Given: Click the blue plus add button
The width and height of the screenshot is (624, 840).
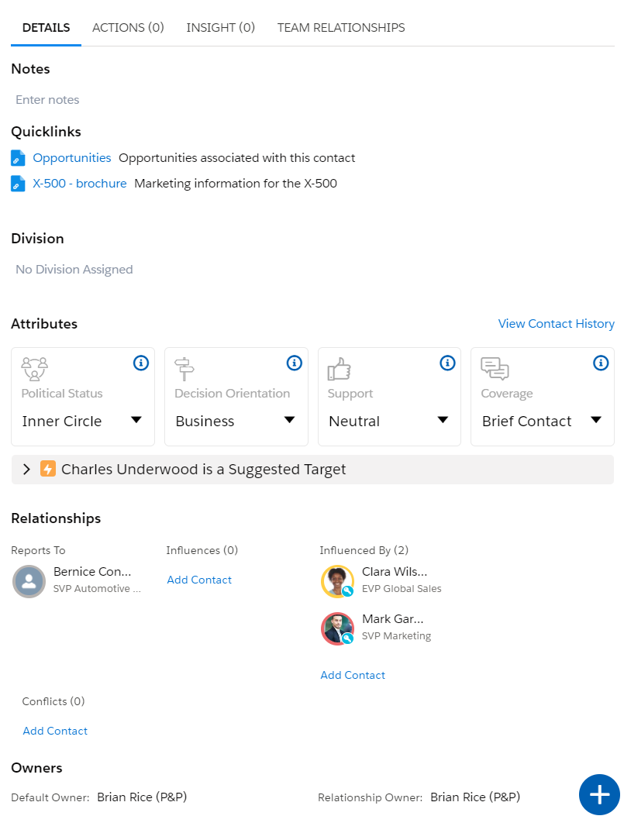Looking at the screenshot, I should coord(599,794).
